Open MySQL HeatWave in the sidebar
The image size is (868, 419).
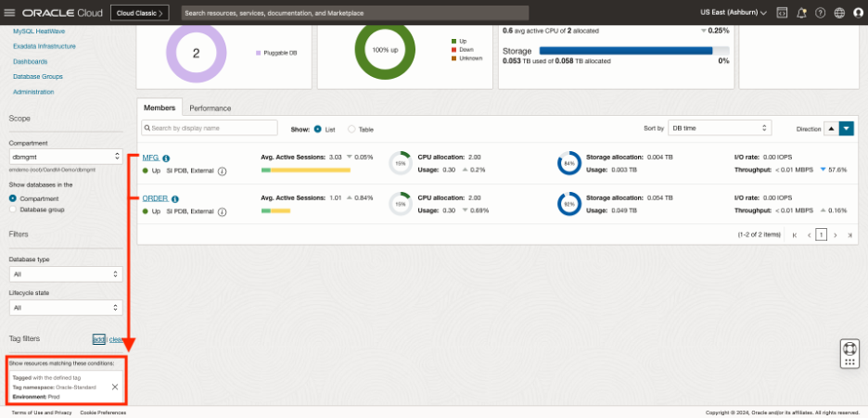coord(39,31)
